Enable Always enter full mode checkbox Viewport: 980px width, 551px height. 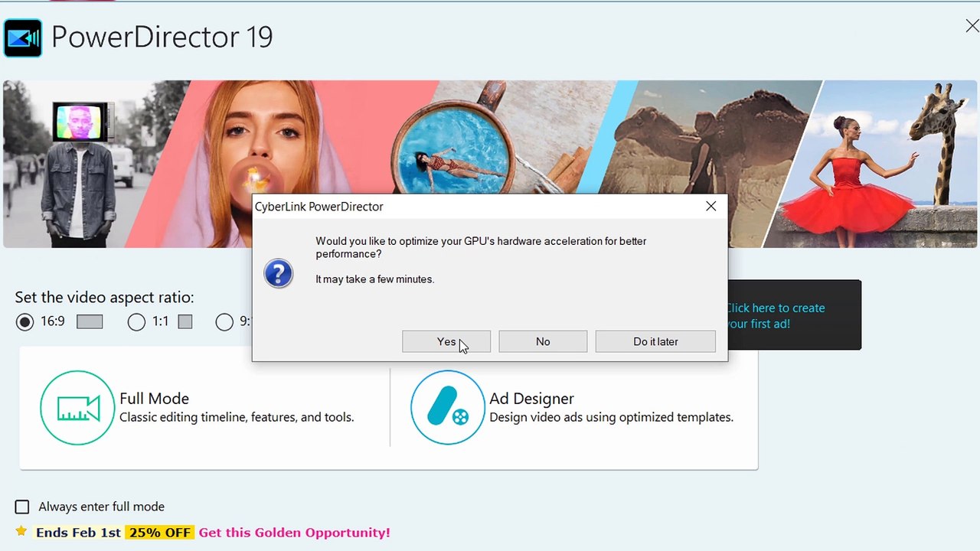(x=22, y=507)
